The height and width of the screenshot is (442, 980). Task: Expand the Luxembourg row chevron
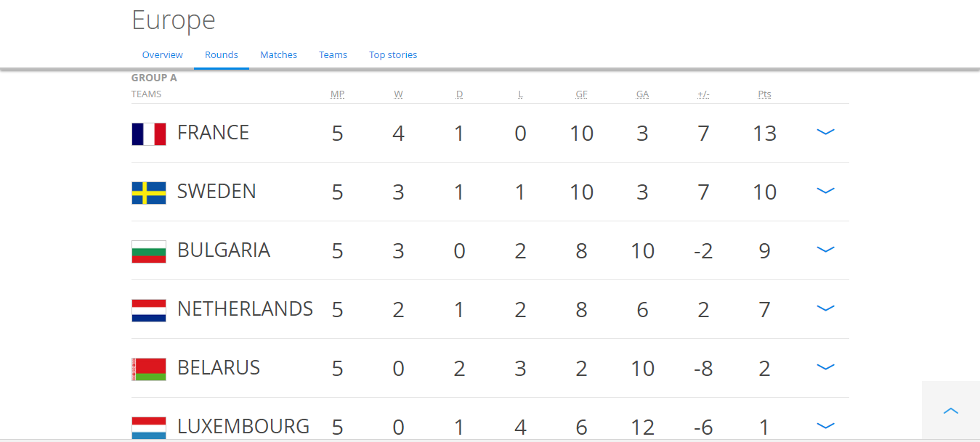(x=825, y=426)
